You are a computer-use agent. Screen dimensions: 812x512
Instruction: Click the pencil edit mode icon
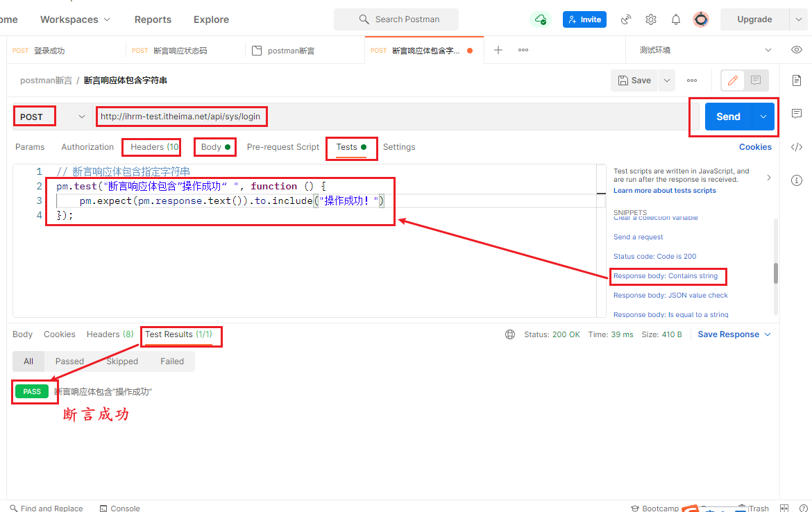tap(732, 80)
